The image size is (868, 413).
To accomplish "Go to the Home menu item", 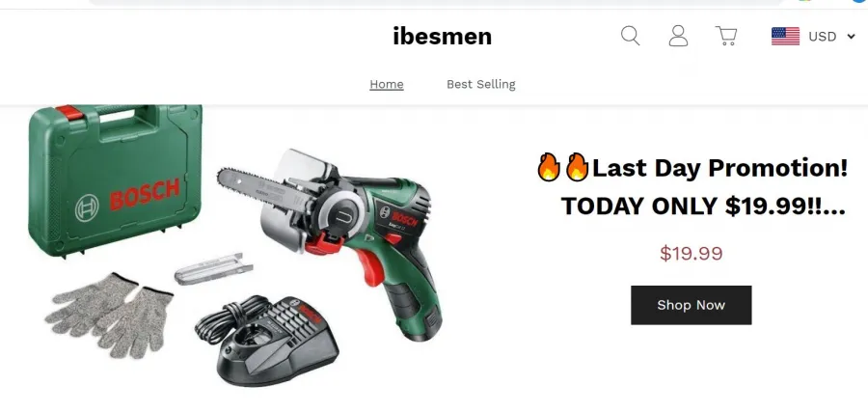I will [x=387, y=84].
